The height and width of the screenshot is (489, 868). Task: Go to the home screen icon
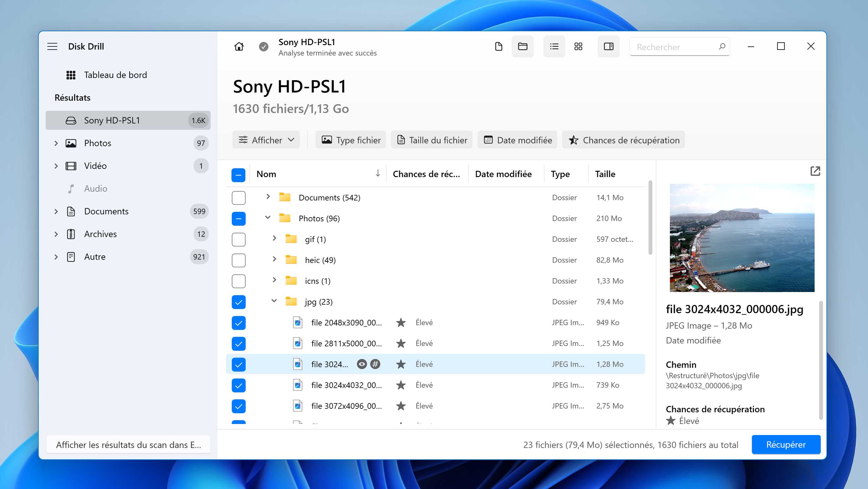(239, 46)
